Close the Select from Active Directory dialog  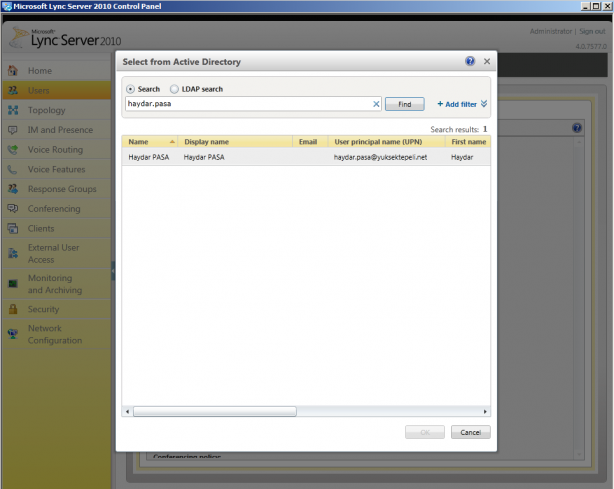click(x=487, y=61)
